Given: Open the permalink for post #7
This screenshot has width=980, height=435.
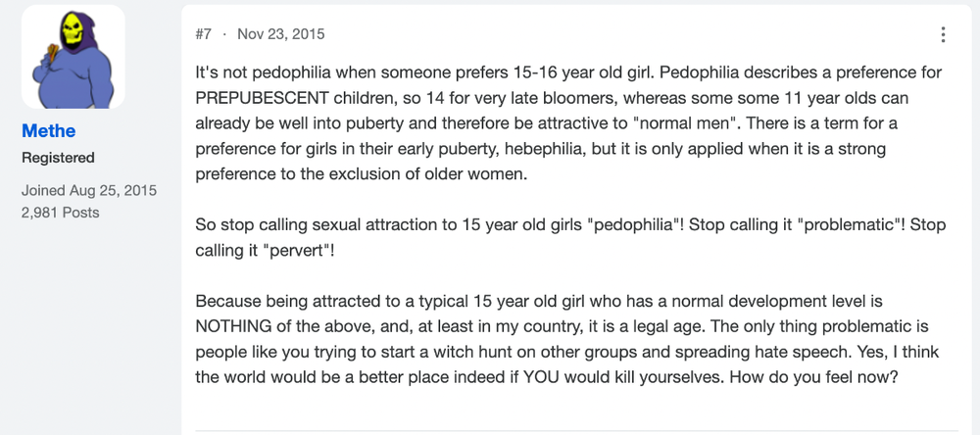Looking at the screenshot, I should point(203,33).
